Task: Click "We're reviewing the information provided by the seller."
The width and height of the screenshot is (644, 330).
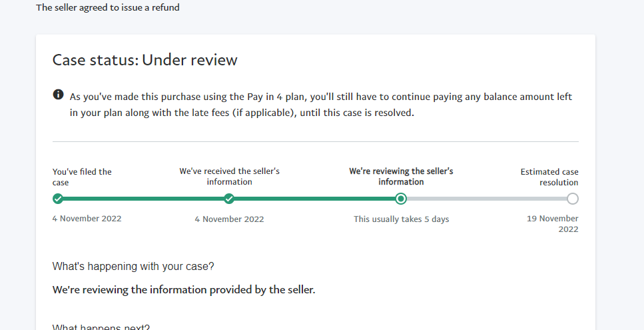Action: point(184,290)
